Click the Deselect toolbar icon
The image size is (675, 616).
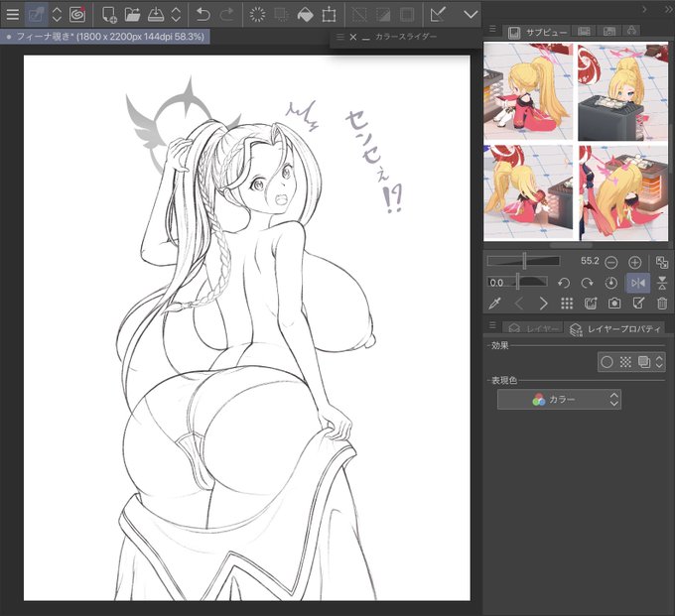[359, 15]
